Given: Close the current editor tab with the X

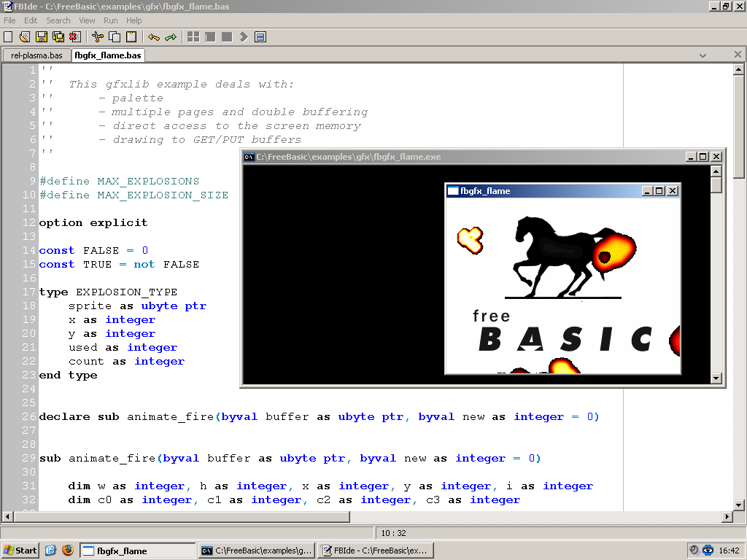Looking at the screenshot, I should coord(738,55).
